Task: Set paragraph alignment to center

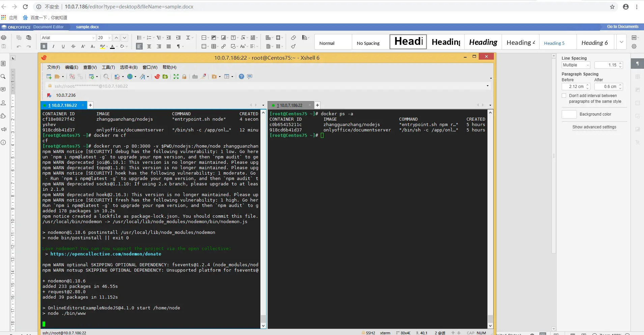Action: (149, 47)
